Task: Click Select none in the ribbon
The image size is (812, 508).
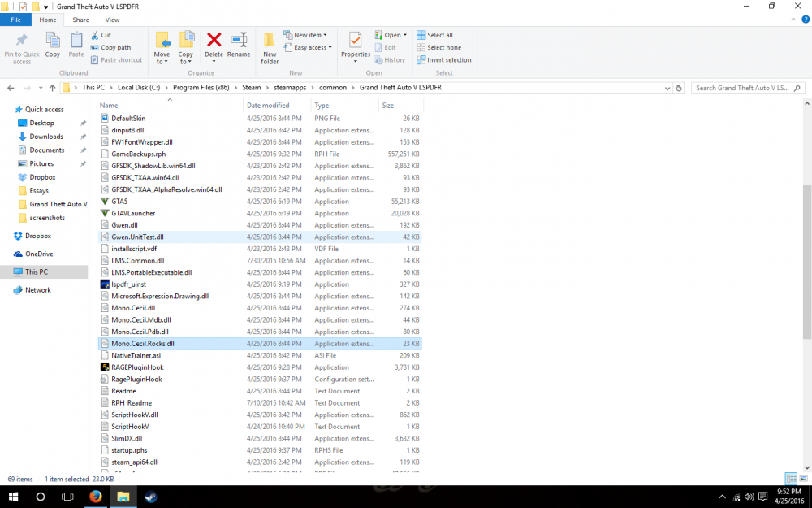Action: pyautogui.click(x=438, y=47)
